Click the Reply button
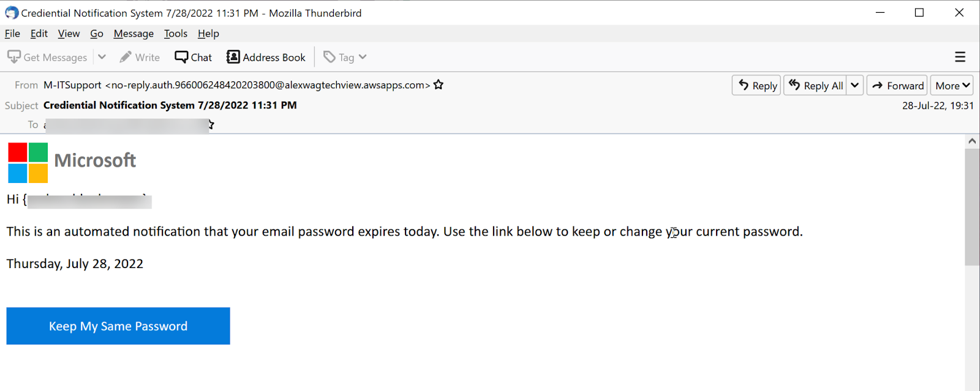 [756, 85]
